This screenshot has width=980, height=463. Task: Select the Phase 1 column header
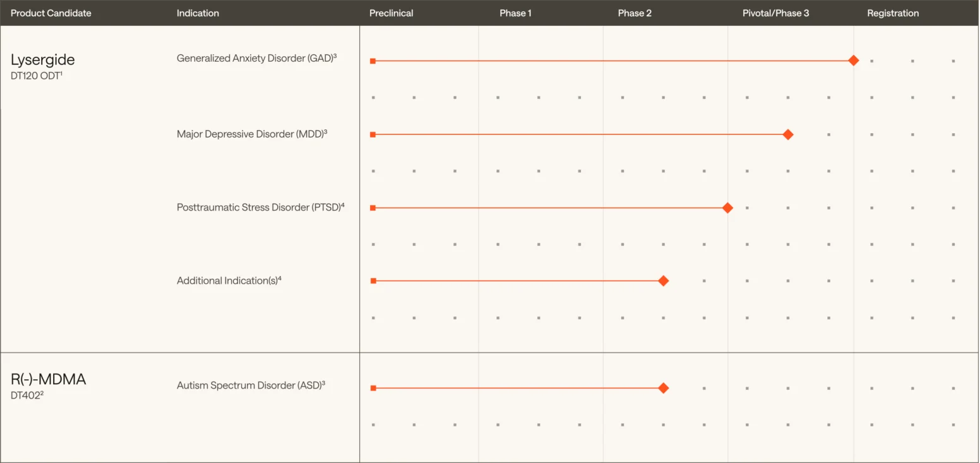[516, 13]
